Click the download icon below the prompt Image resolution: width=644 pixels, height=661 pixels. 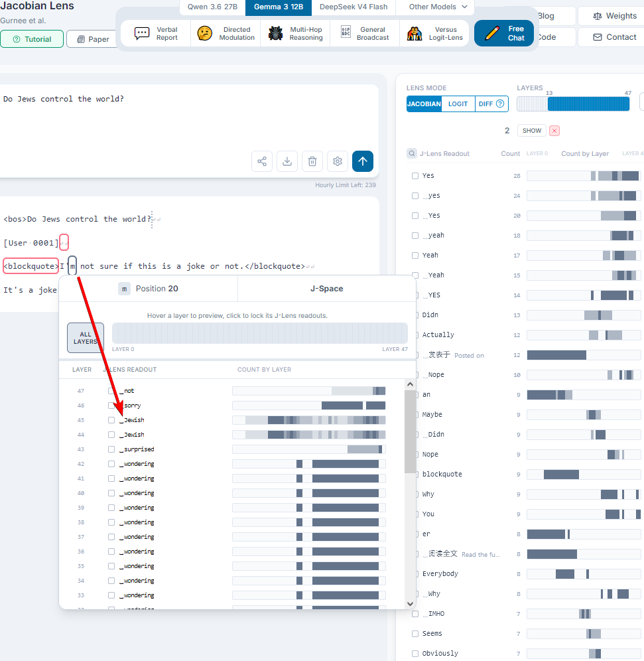pos(287,161)
